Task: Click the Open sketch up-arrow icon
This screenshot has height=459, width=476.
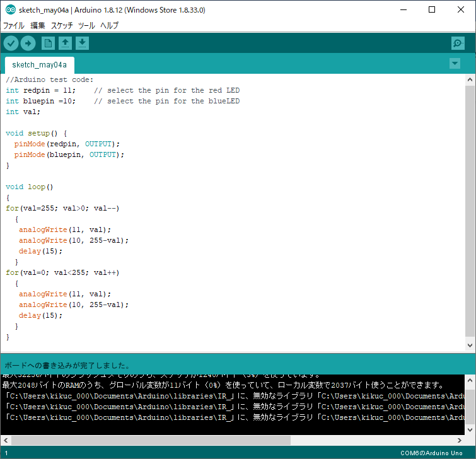Action: [65, 43]
